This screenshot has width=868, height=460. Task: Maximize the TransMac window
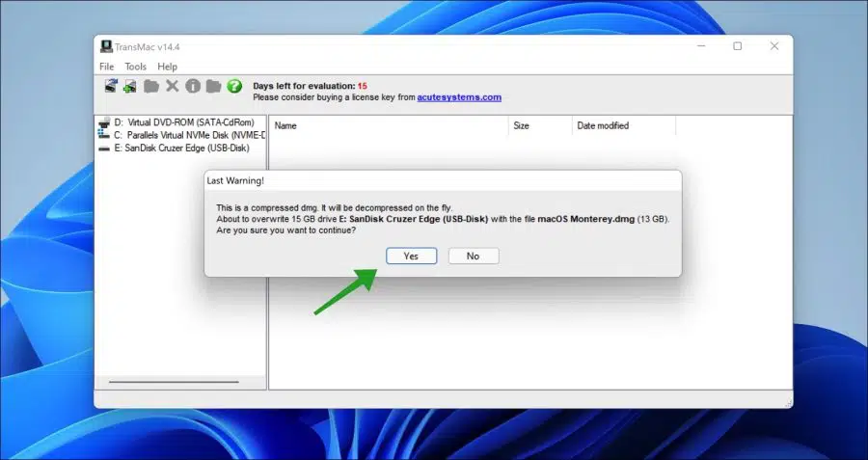tap(738, 46)
